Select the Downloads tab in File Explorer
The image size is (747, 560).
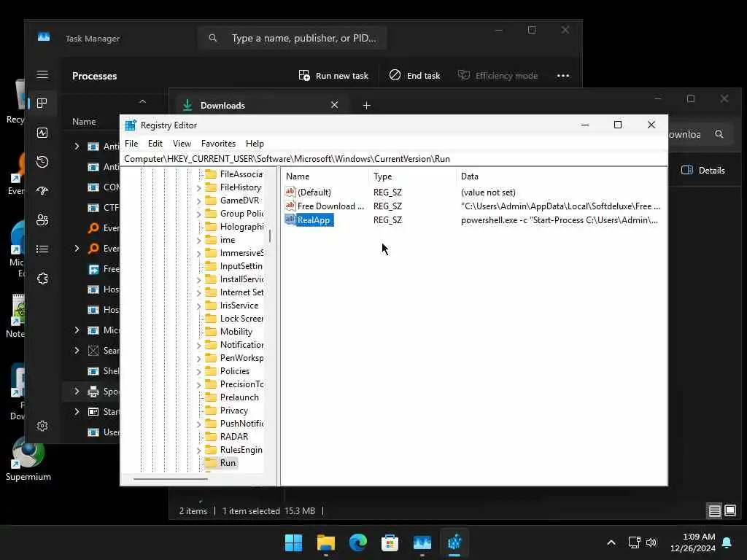pyautogui.click(x=261, y=105)
